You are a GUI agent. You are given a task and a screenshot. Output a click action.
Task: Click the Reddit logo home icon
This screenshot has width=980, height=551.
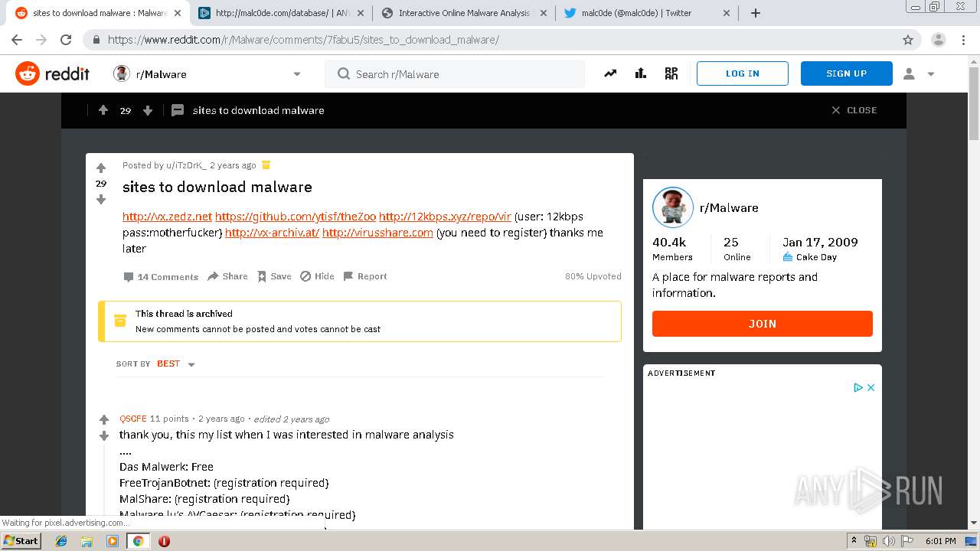point(28,73)
